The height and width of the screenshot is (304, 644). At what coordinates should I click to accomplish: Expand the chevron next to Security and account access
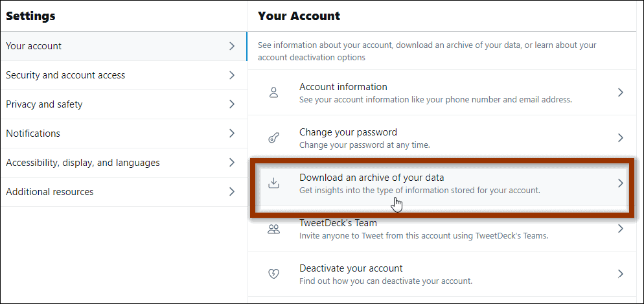coord(232,75)
